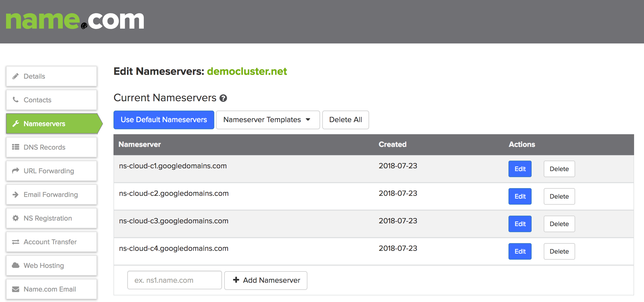Click the envelope icon beside Name.com Email

pos(16,289)
